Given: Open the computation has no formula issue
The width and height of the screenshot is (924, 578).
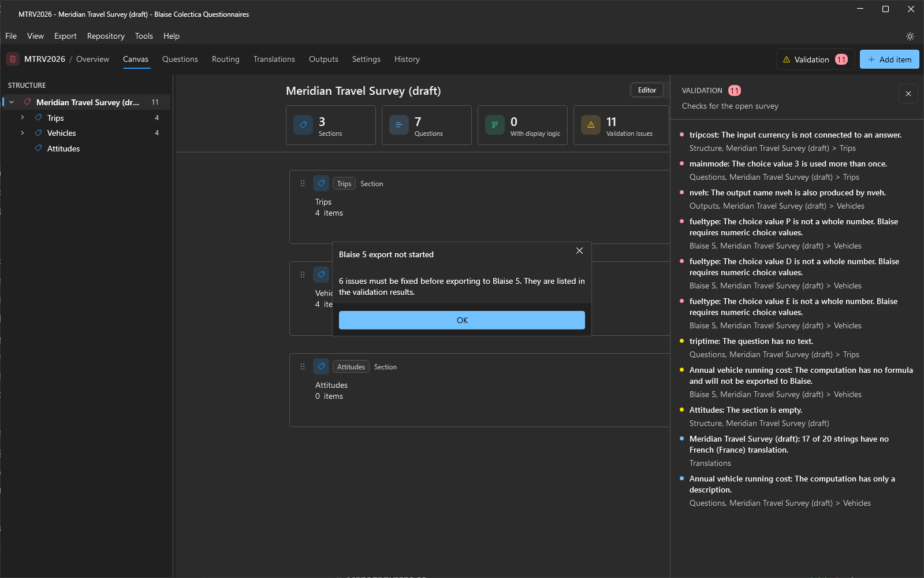Looking at the screenshot, I should coord(797,382).
